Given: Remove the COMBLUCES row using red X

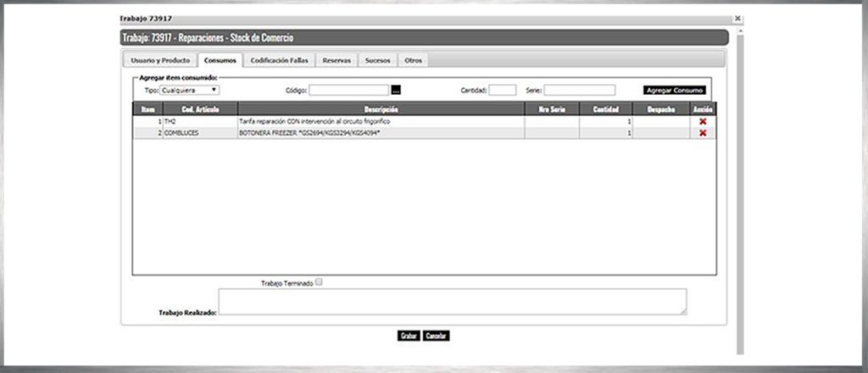Looking at the screenshot, I should 703,133.
